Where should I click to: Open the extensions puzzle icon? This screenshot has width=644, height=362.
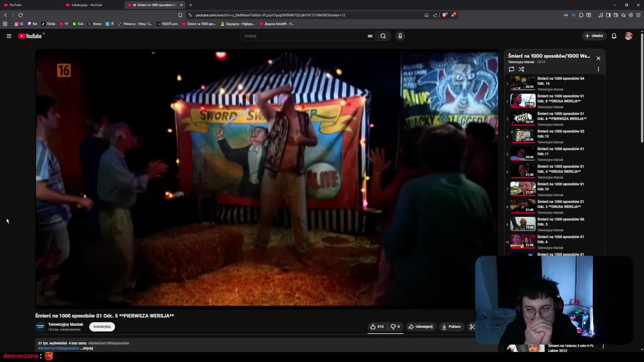(581, 15)
